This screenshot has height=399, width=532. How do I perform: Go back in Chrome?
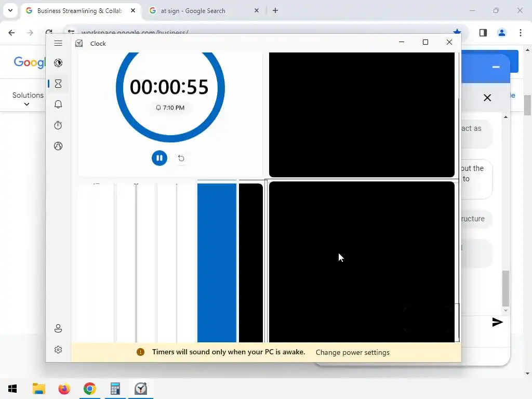click(x=11, y=33)
